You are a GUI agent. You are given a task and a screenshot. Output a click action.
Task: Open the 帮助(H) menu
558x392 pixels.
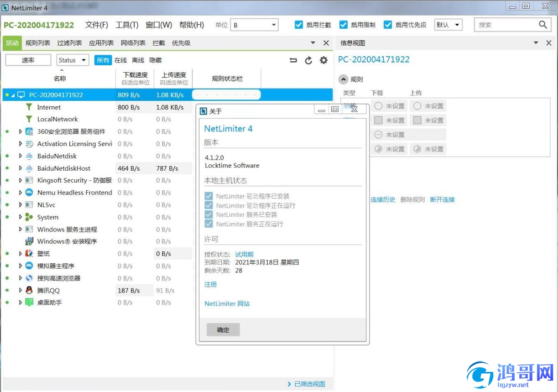192,25
